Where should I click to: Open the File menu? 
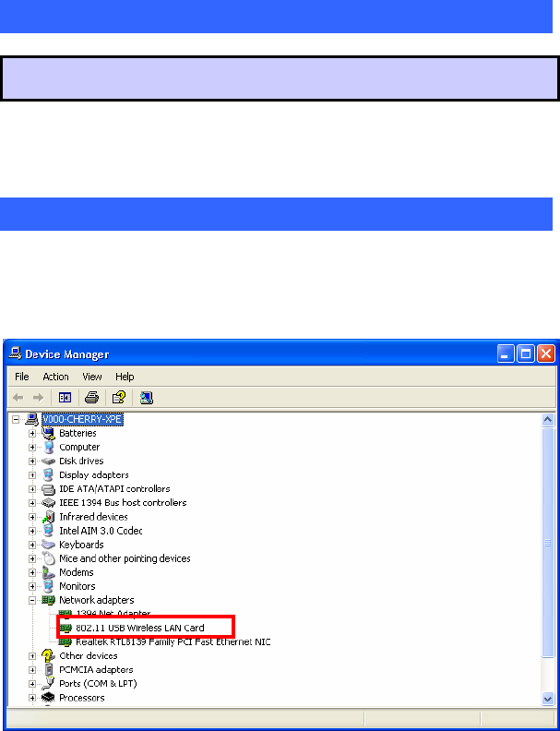pos(22,377)
